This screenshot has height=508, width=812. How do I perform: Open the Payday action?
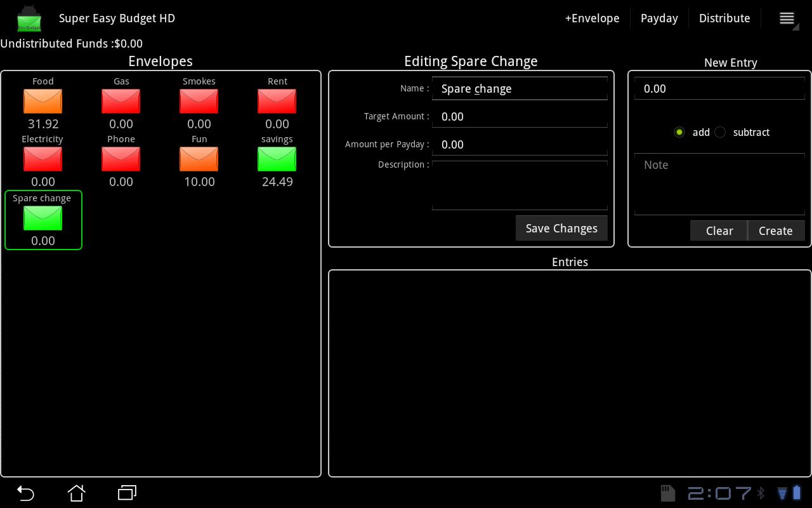(x=659, y=18)
